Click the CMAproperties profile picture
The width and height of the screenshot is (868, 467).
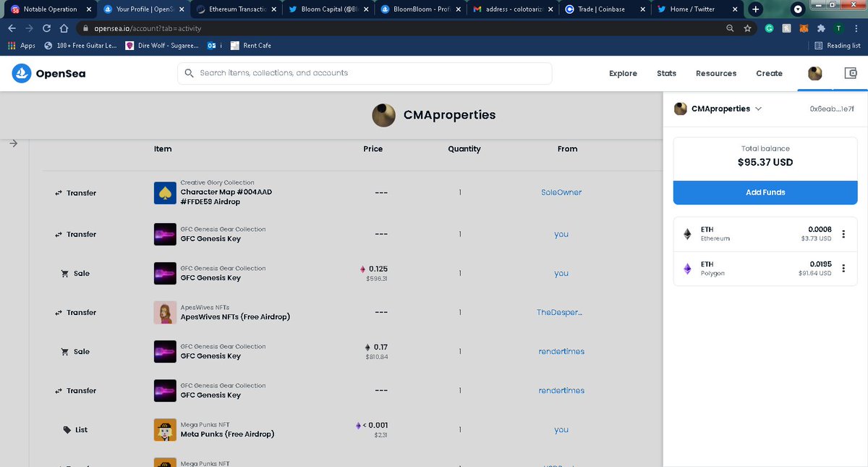tap(383, 114)
